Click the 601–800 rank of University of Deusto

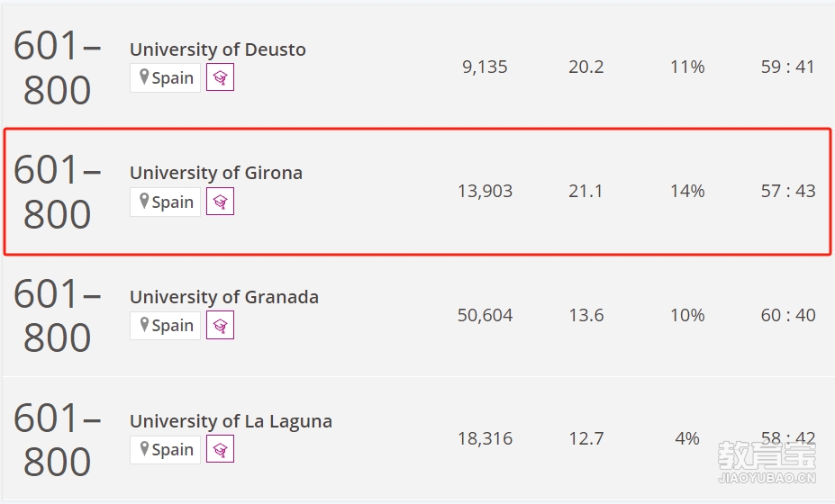pos(57,67)
